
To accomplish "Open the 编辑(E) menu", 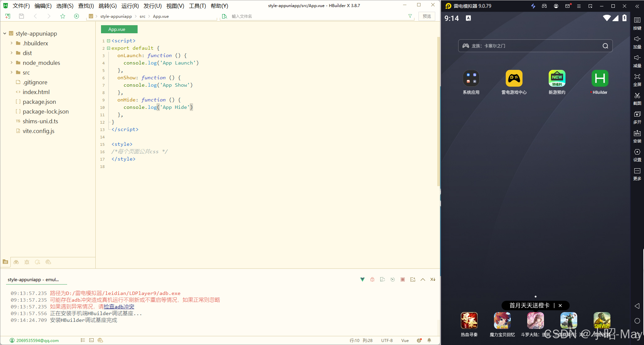I will tap(43, 6).
